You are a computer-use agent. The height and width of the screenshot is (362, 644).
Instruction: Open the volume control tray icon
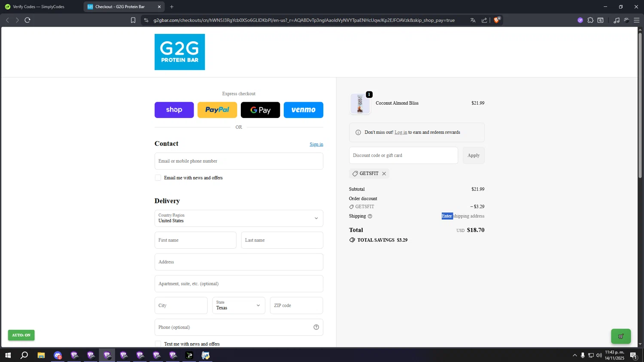coord(599,355)
